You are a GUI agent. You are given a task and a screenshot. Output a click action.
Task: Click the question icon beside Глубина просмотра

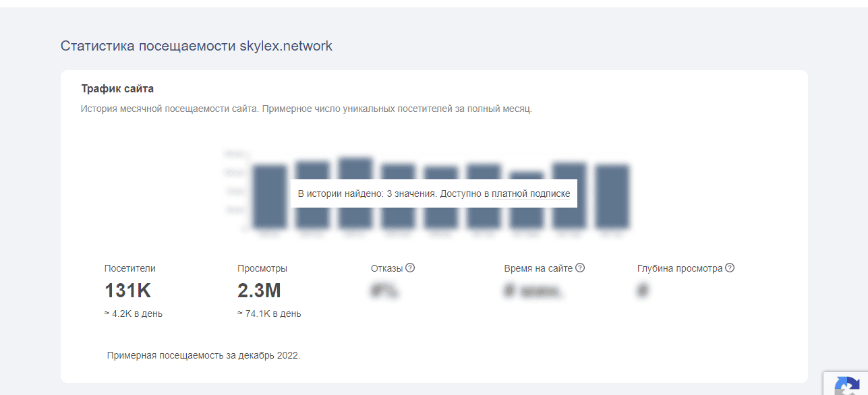tap(730, 268)
